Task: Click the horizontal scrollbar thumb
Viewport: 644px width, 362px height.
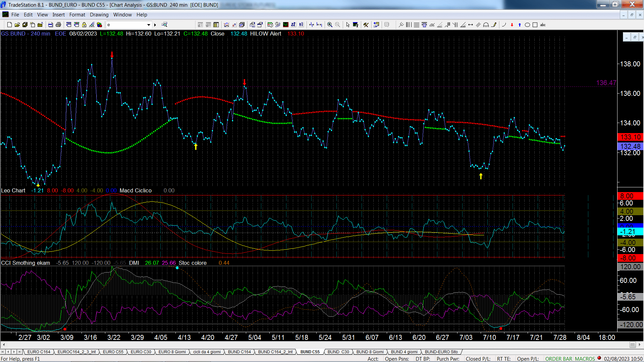Action: pos(632,345)
